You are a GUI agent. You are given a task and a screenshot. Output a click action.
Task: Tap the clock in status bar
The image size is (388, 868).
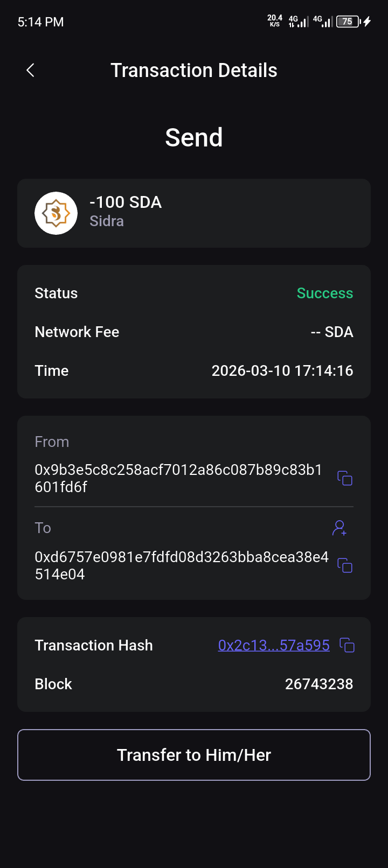pos(41,22)
